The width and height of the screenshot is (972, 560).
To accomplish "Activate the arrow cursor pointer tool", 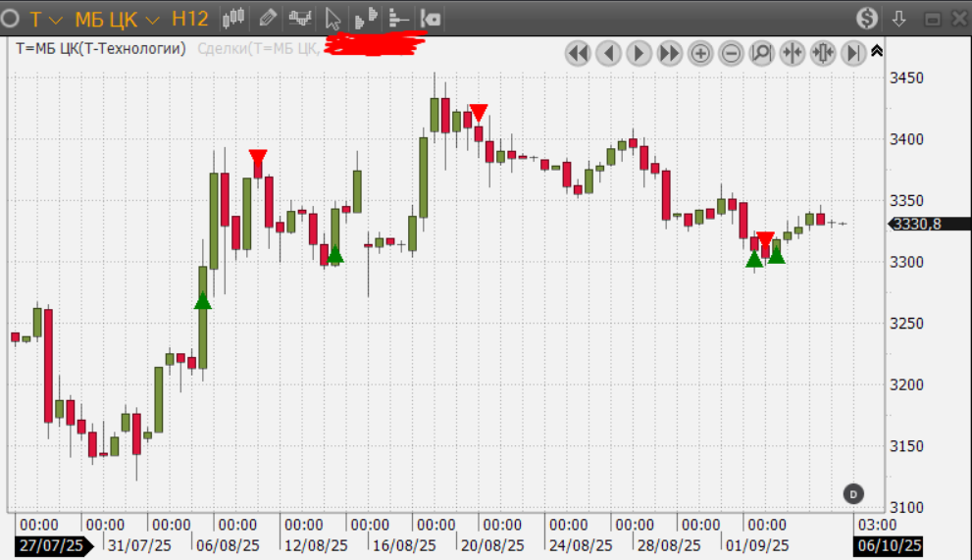I will tap(333, 18).
